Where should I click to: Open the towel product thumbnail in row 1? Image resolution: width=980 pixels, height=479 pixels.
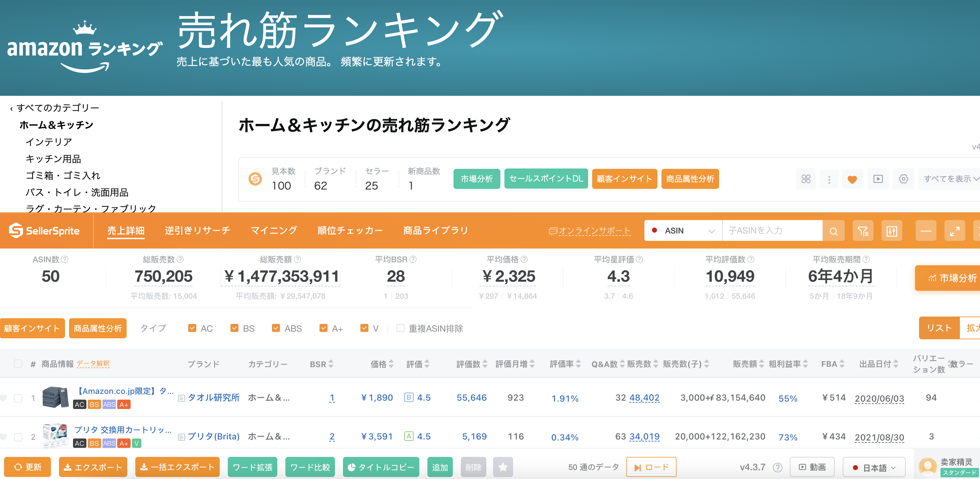coord(56,397)
